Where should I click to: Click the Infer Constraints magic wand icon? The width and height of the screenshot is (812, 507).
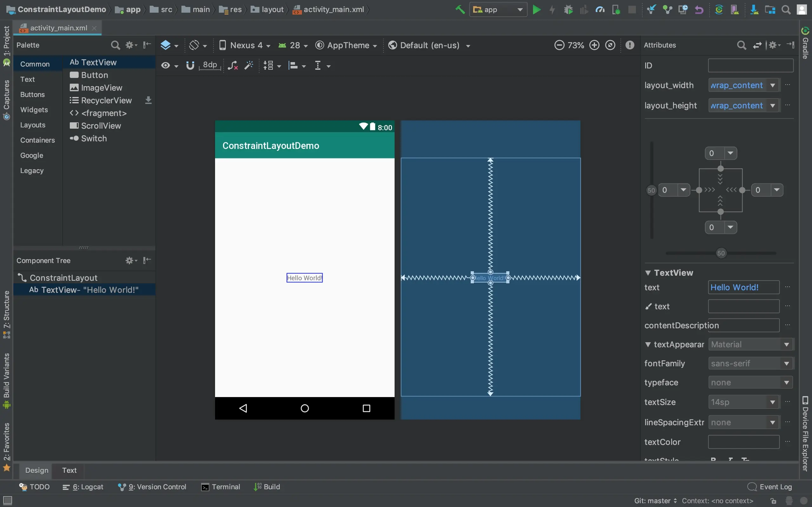pos(249,65)
